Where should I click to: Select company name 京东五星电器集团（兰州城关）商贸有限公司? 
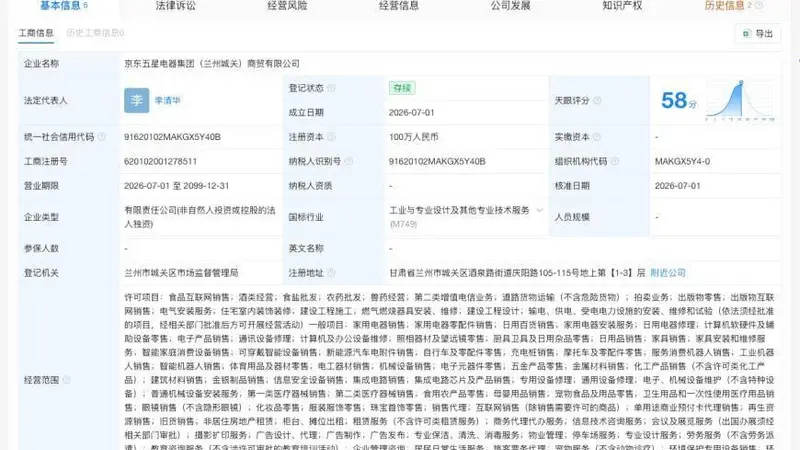[212, 64]
